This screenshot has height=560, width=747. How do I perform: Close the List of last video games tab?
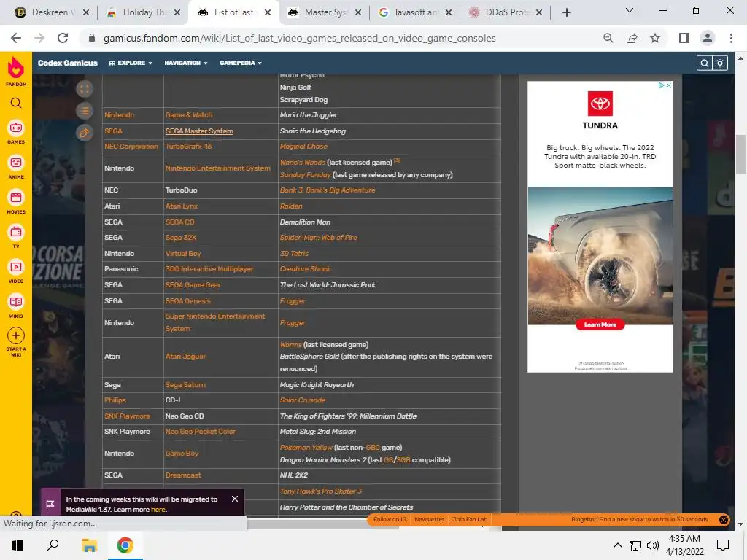(x=268, y=12)
